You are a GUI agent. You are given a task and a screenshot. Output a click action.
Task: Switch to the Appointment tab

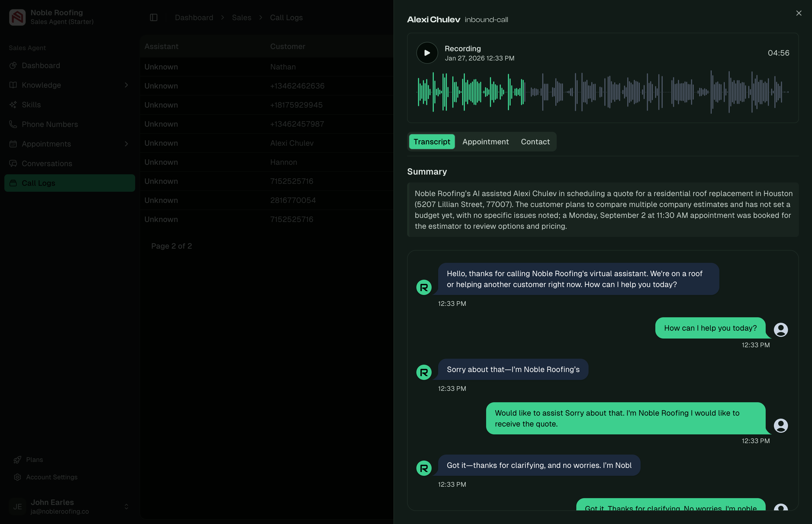485,142
